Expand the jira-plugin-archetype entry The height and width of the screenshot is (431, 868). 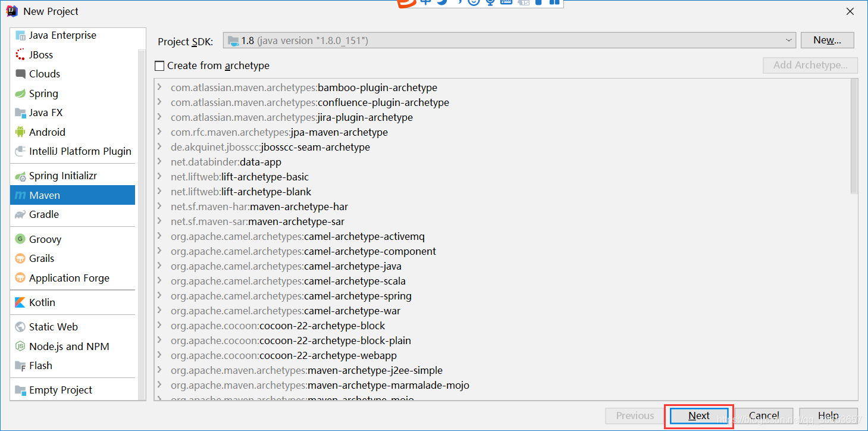(159, 117)
